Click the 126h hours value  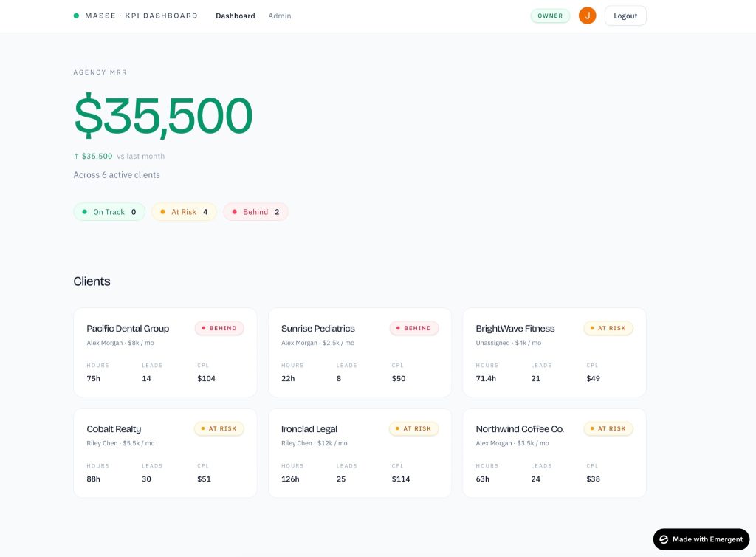pyautogui.click(x=290, y=479)
